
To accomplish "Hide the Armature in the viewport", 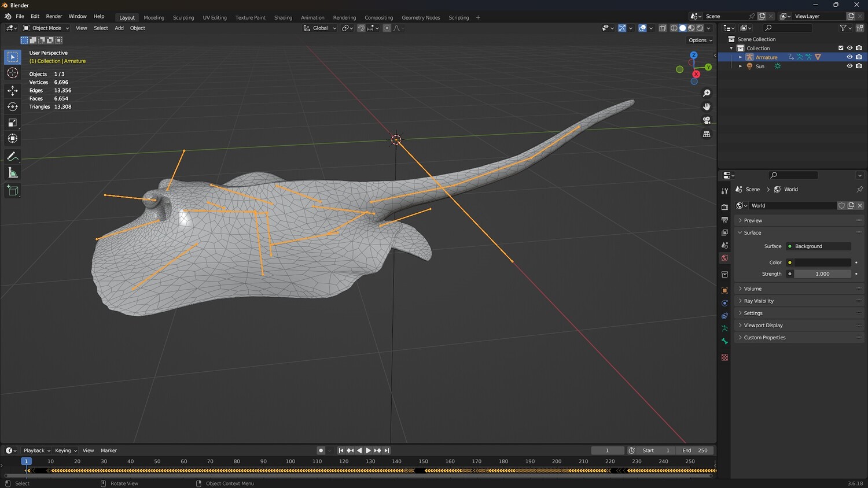I will click(x=849, y=57).
